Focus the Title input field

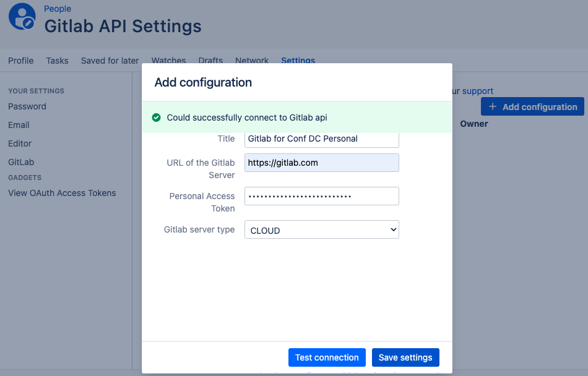[x=322, y=140]
